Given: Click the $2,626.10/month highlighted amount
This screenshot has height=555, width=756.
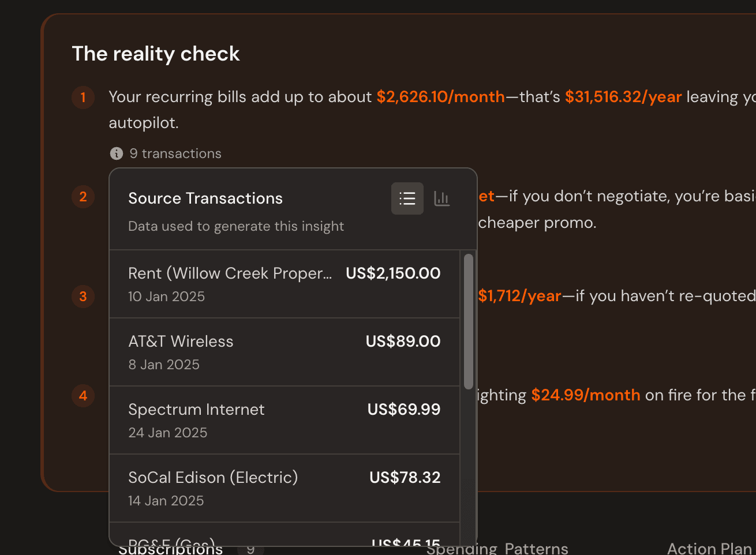Looking at the screenshot, I should pyautogui.click(x=440, y=97).
